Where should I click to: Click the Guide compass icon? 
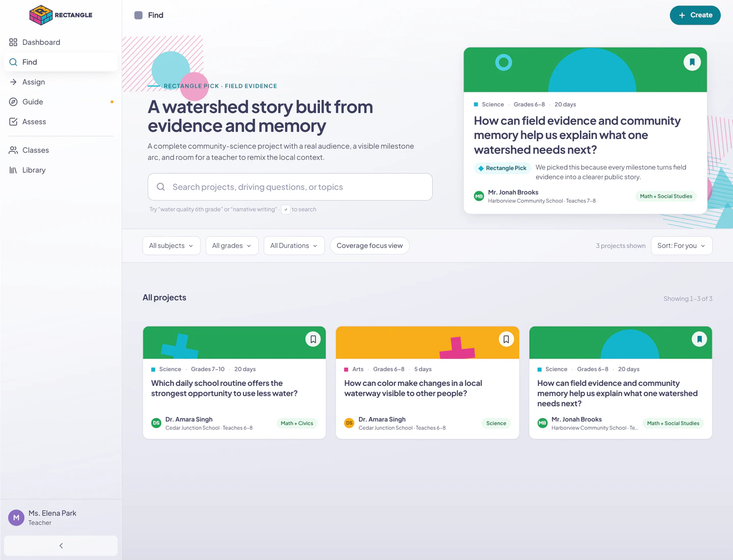pos(13,102)
